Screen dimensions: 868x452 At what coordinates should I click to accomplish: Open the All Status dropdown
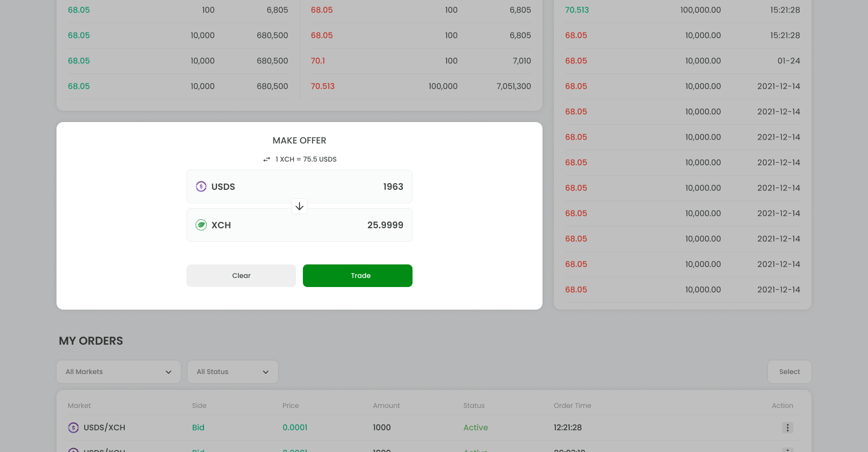tap(233, 372)
